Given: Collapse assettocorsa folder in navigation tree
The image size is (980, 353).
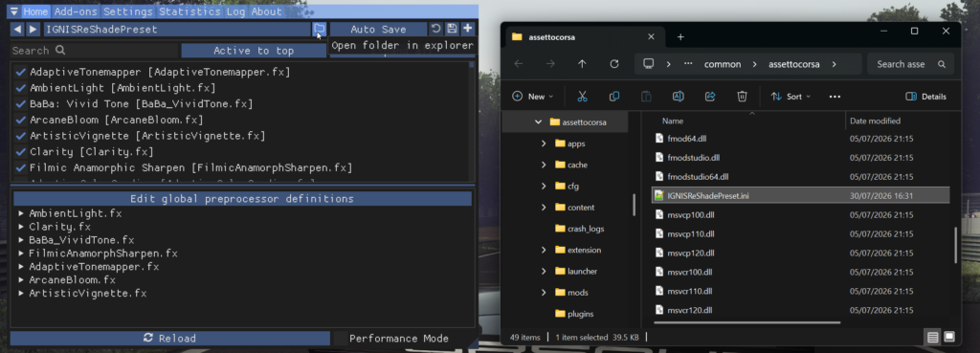Looking at the screenshot, I should pos(538,121).
